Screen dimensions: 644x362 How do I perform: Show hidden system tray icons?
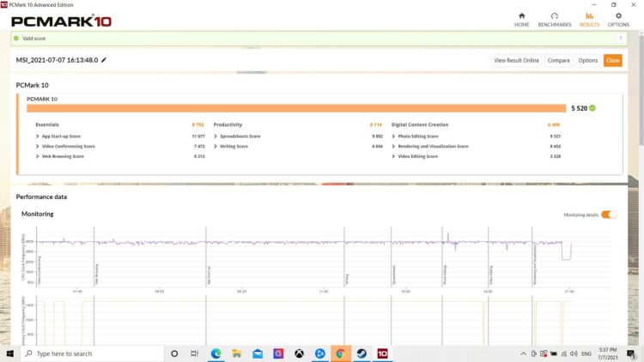click(523, 353)
